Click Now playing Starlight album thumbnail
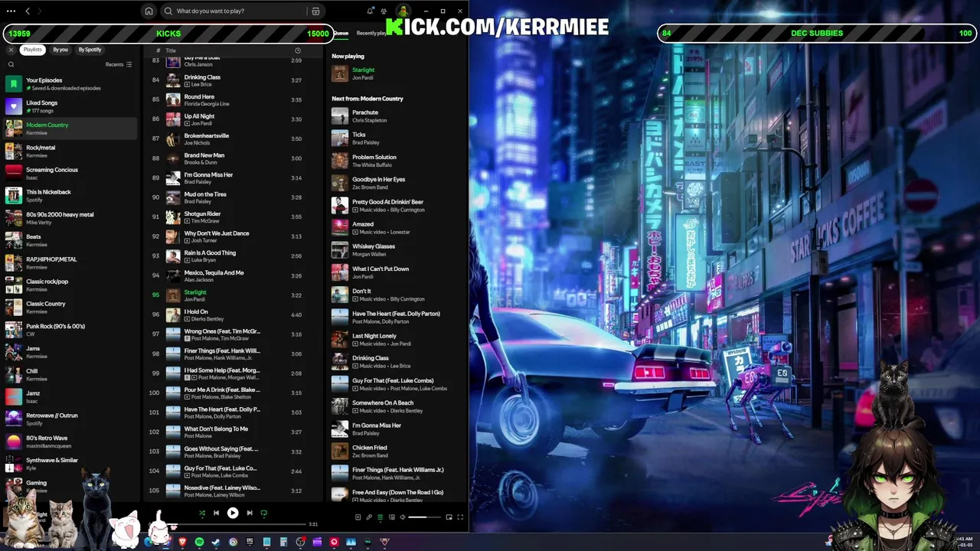This screenshot has height=551, width=980. pyautogui.click(x=340, y=73)
